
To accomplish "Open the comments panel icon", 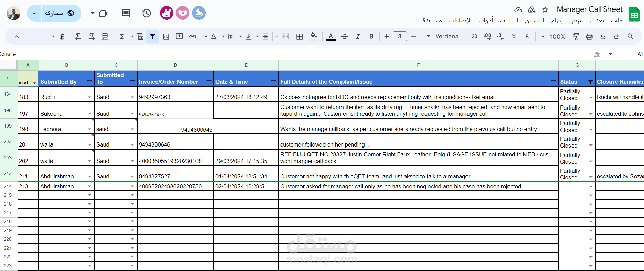I will tap(126, 13).
